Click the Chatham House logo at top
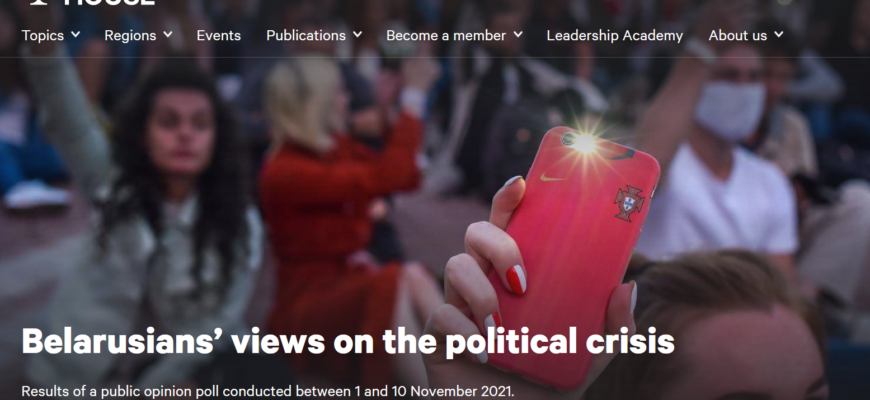Viewport: 870px width, 400px height. [x=92, y=2]
